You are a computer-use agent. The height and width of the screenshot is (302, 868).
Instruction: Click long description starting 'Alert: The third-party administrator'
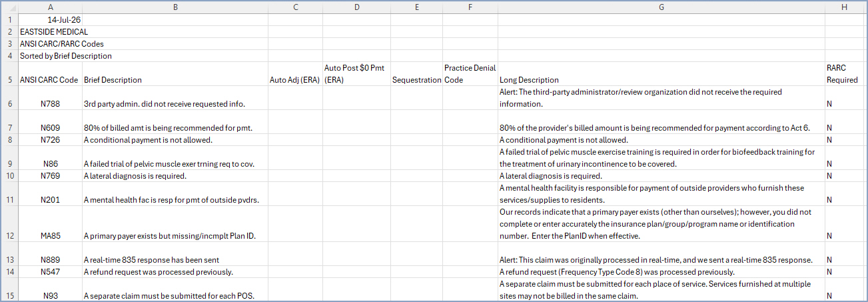pyautogui.click(x=661, y=98)
